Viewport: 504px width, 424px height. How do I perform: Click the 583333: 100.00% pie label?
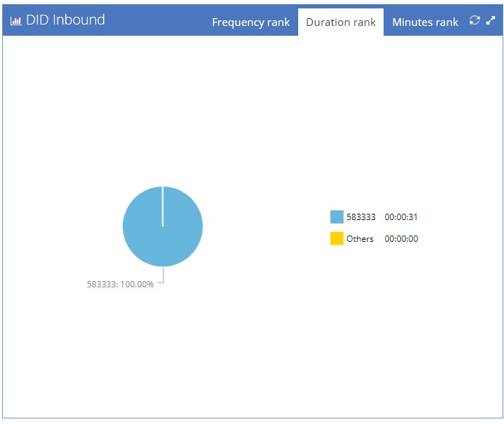tap(120, 285)
